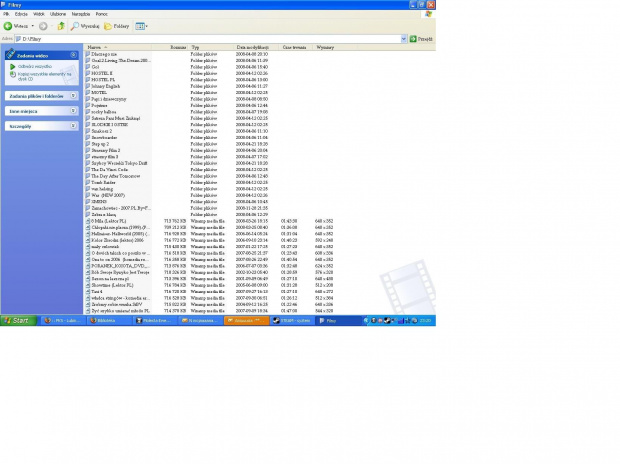Click the Windows flag logo at menu bar right
The width and height of the screenshot is (620, 464).
pyautogui.click(x=428, y=14)
